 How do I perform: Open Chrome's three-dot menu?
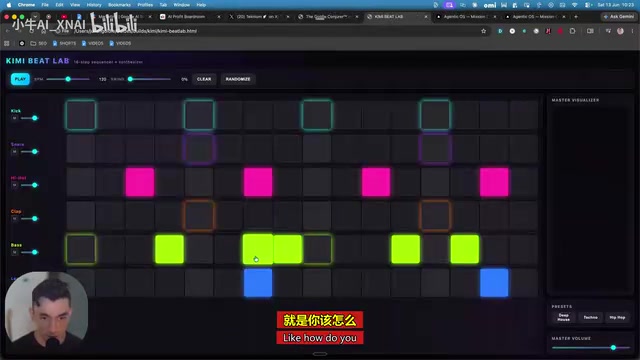point(632,31)
